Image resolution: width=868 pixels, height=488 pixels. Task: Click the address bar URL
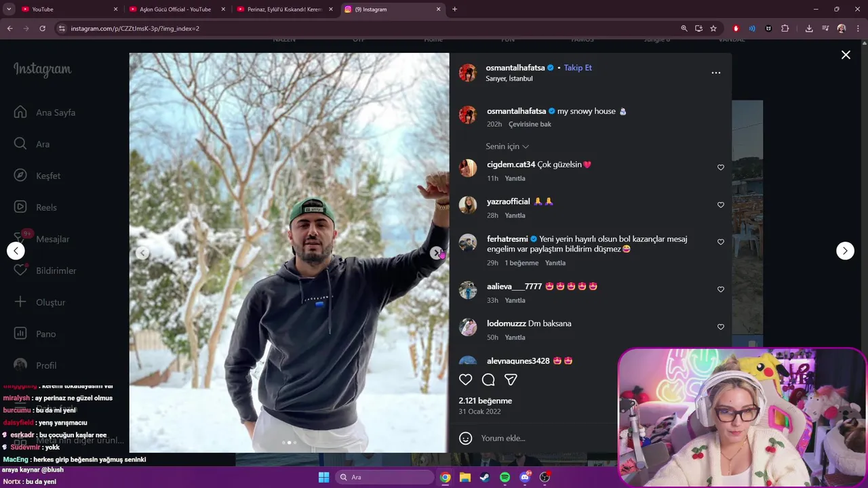tap(135, 28)
